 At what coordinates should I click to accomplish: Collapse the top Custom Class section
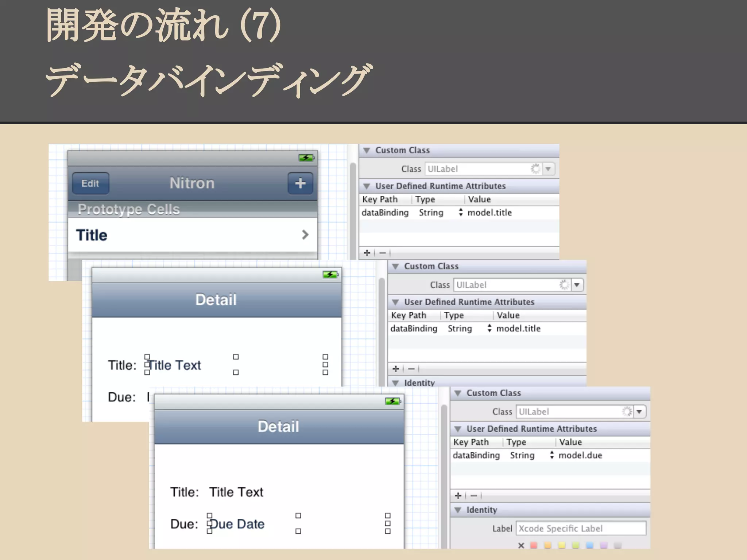coord(367,150)
